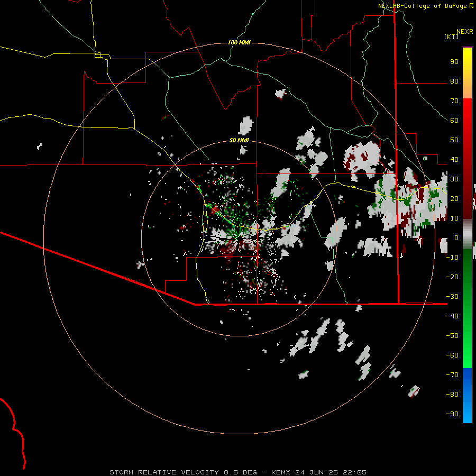Click the 60 value on velocity scale
This screenshot has width=476, height=476.
click(454, 120)
